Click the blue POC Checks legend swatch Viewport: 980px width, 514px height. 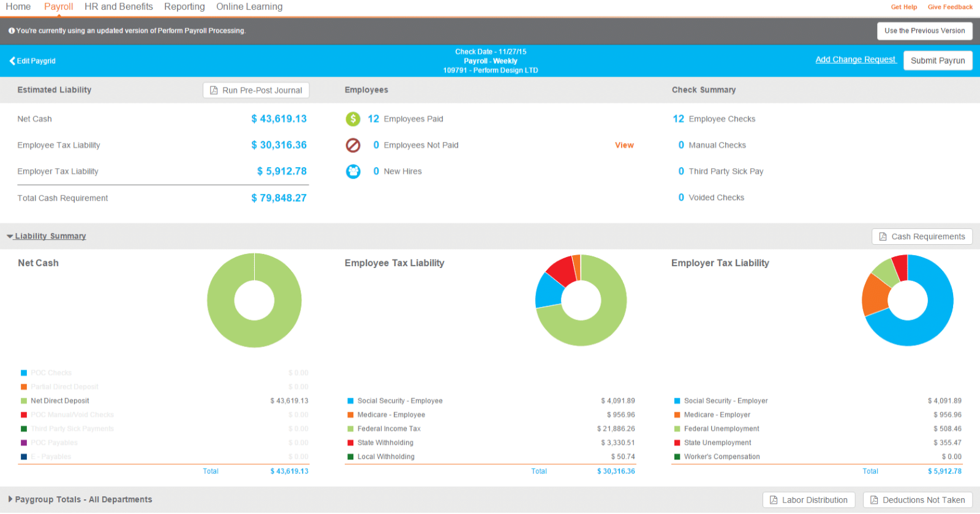pos(24,373)
